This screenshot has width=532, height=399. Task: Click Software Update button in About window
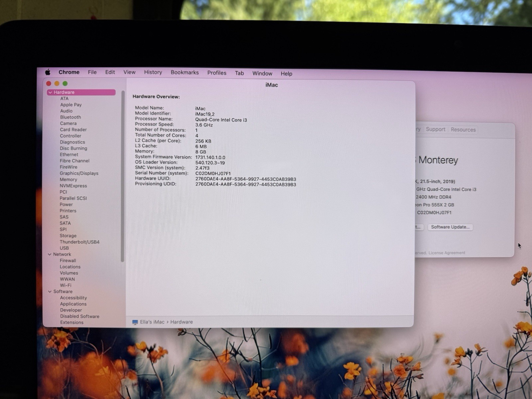[450, 227]
